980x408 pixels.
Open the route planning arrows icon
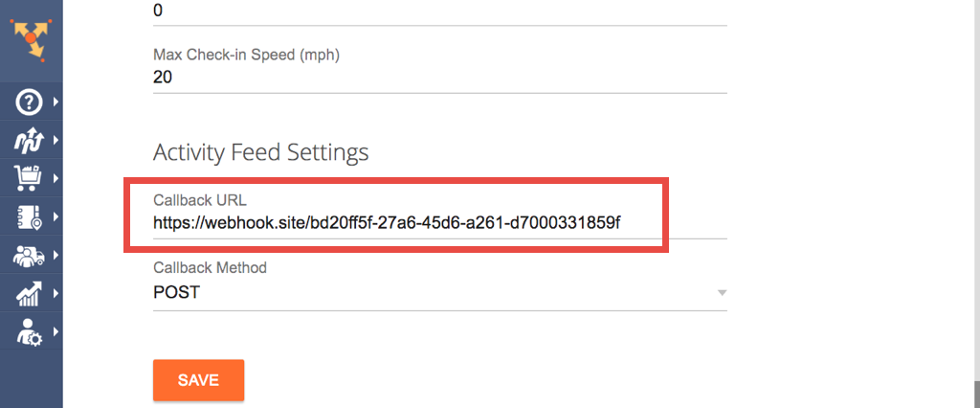click(28, 140)
